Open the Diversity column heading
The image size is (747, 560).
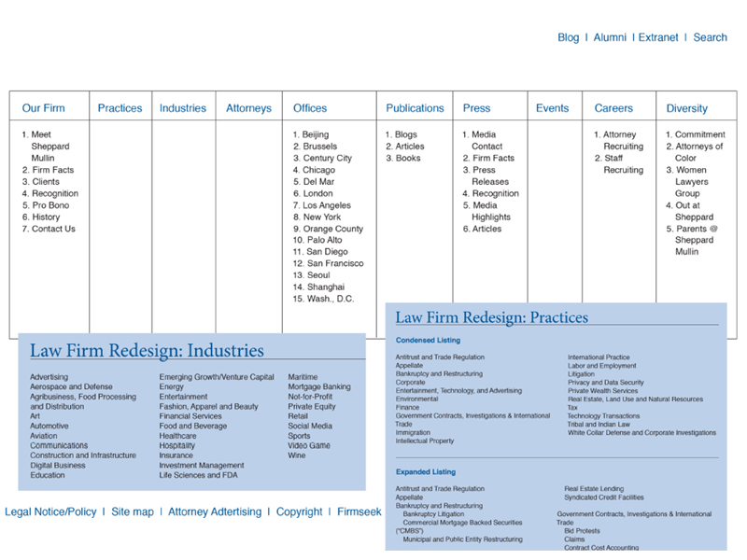687,108
